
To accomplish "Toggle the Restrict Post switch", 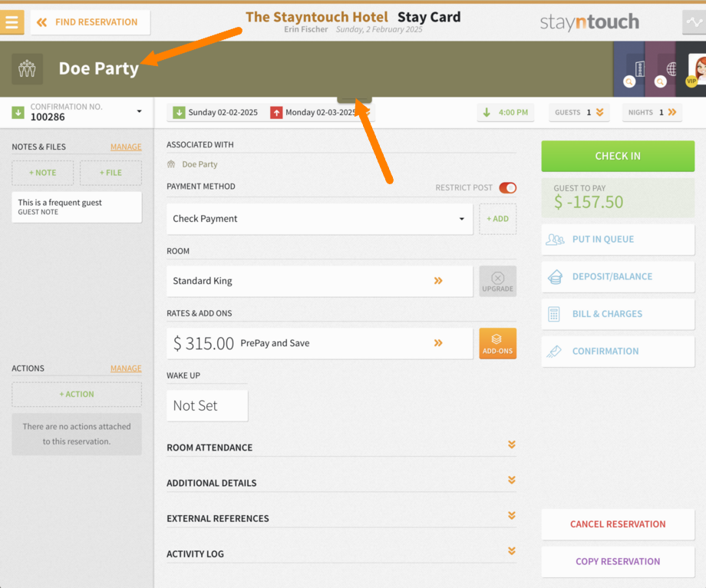I will (507, 188).
